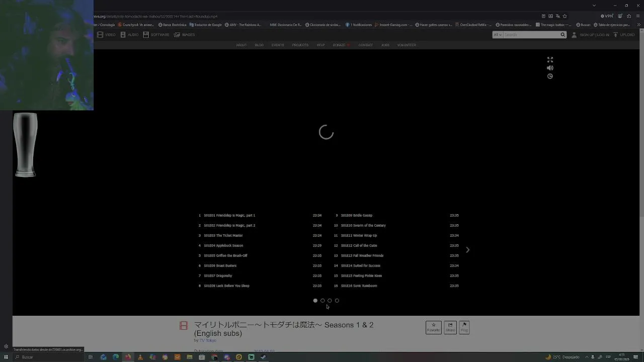Open the Instant-Gaming.com bookmark
This screenshot has height=362, width=644.
click(393, 25)
